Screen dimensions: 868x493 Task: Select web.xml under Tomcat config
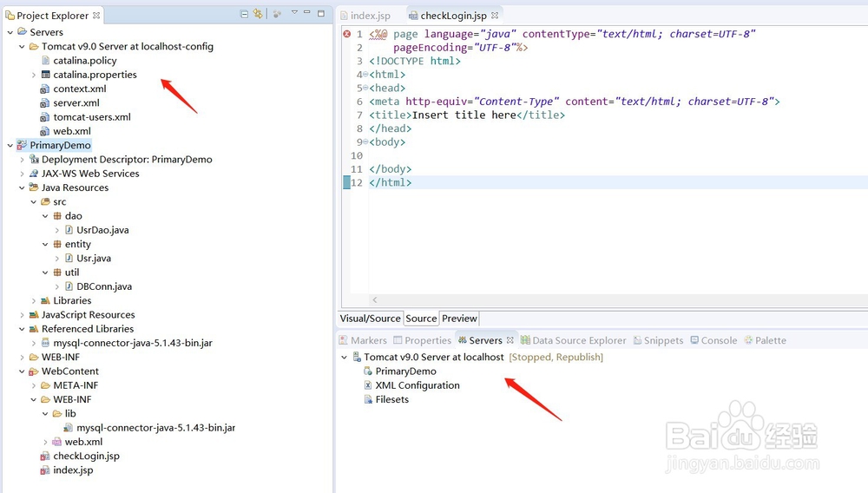[72, 131]
